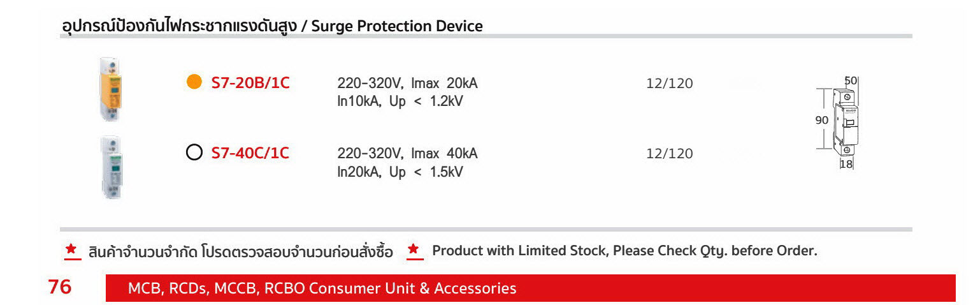The width and height of the screenshot is (980, 305).
Task: Click the page number 76
Action: click(60, 287)
